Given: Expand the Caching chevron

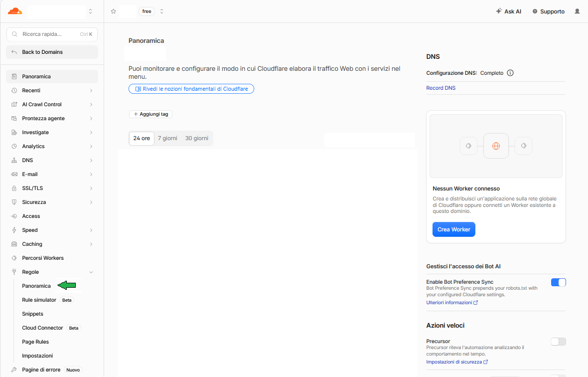Looking at the screenshot, I should 91,244.
